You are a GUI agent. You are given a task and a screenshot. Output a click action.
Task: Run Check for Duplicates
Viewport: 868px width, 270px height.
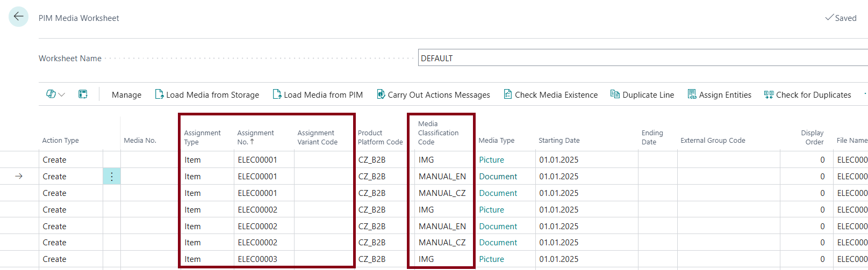click(808, 95)
